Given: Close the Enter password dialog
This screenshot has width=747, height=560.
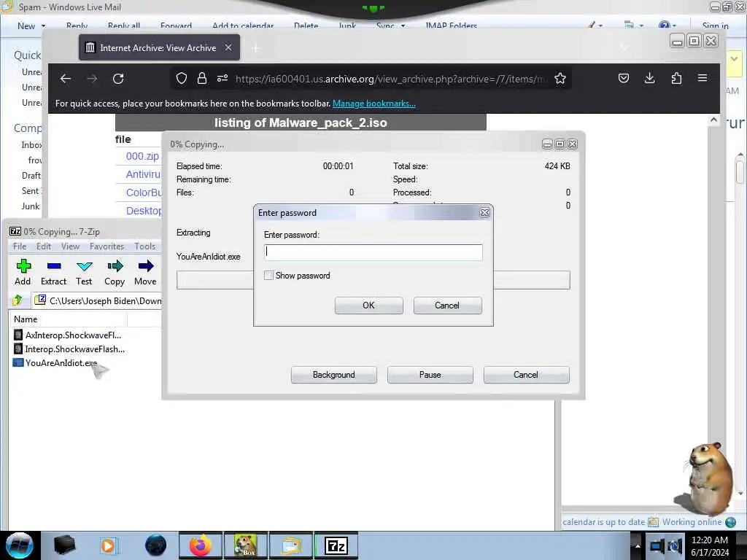Looking at the screenshot, I should coord(484,213).
